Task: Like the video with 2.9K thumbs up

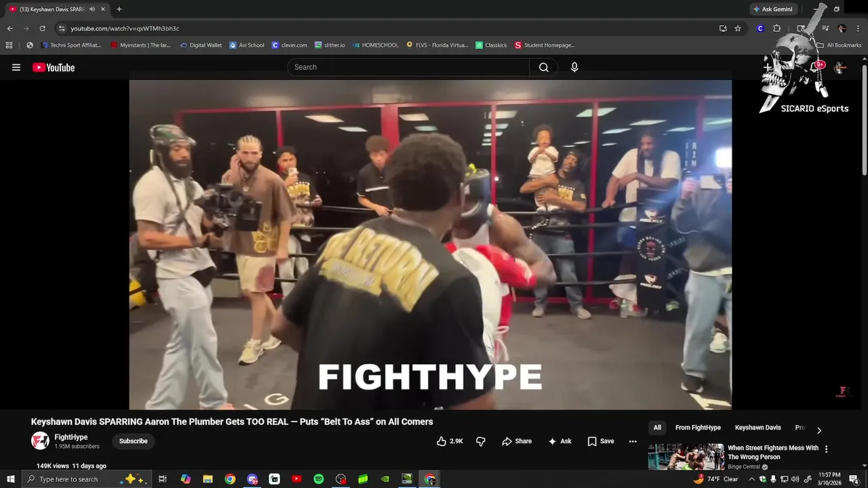Action: pyautogui.click(x=450, y=441)
